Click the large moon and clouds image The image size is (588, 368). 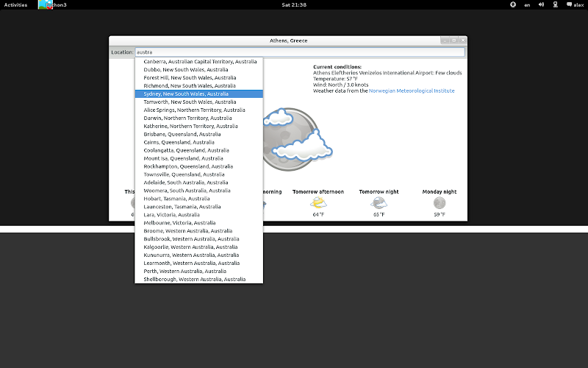(298, 139)
